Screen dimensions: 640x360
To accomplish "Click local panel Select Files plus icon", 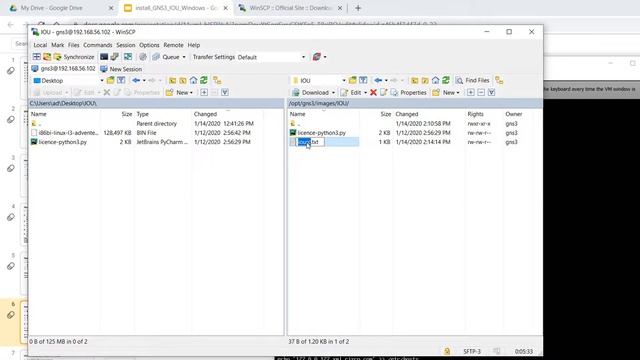I will [x=204, y=93].
